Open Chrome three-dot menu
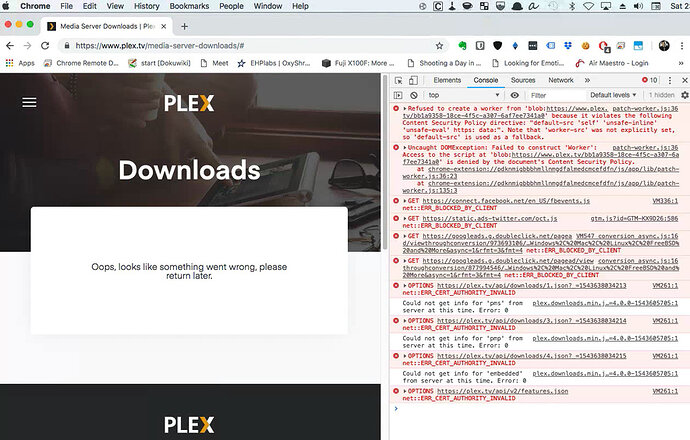This screenshot has width=690, height=440. 682,45
